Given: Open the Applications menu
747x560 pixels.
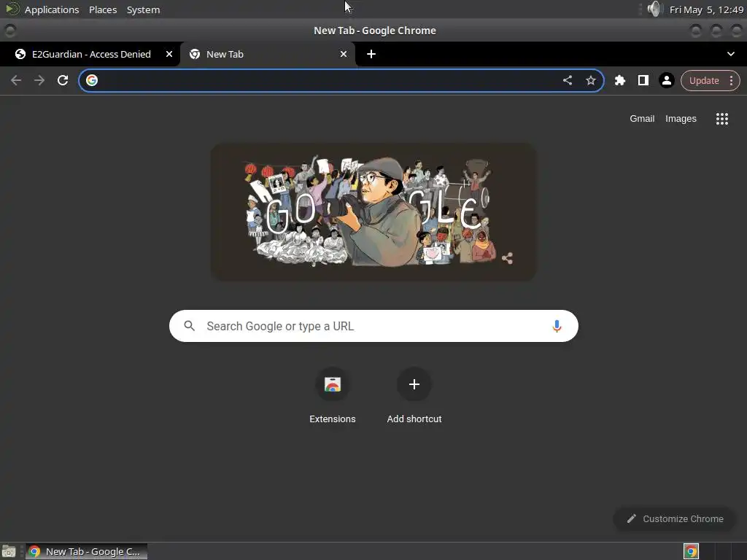Looking at the screenshot, I should [x=52, y=9].
